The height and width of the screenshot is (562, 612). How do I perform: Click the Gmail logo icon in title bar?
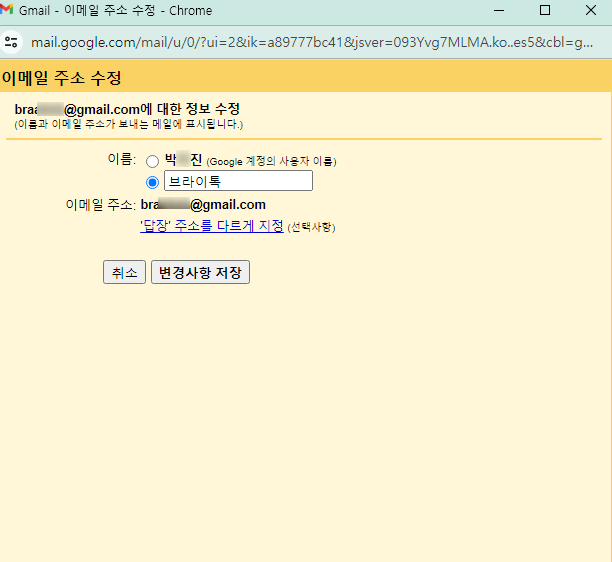7,9
